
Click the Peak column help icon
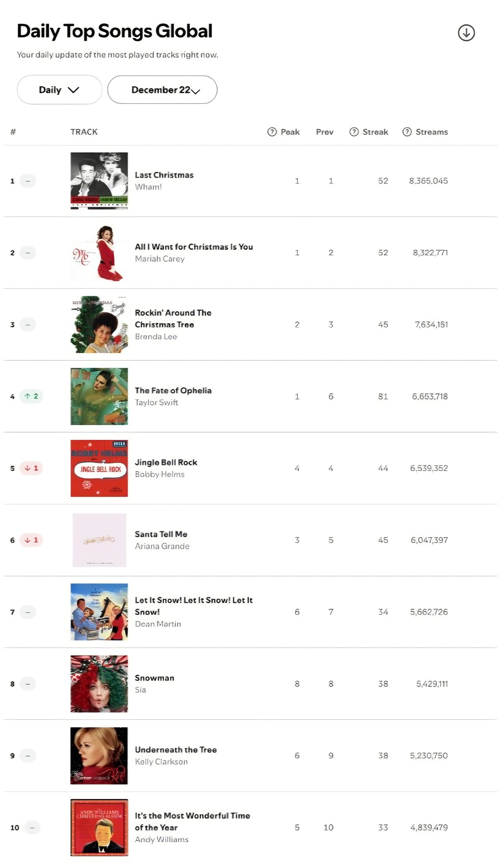point(272,132)
